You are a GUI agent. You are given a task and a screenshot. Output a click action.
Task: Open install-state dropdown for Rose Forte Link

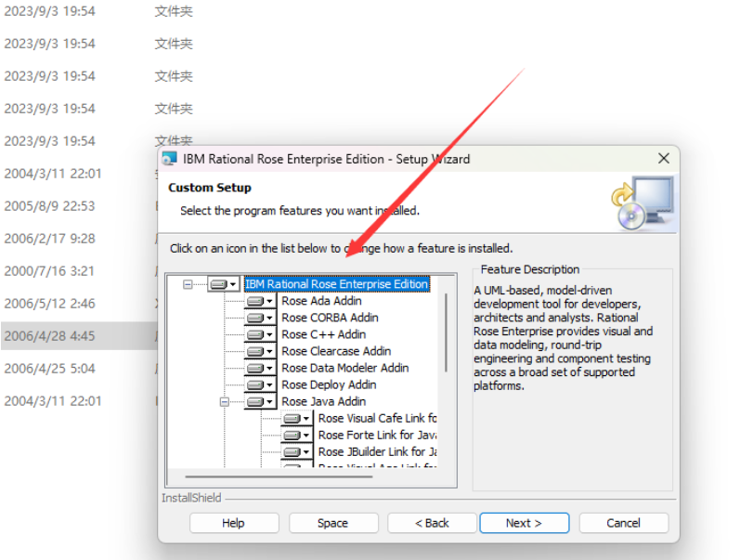coord(297,436)
